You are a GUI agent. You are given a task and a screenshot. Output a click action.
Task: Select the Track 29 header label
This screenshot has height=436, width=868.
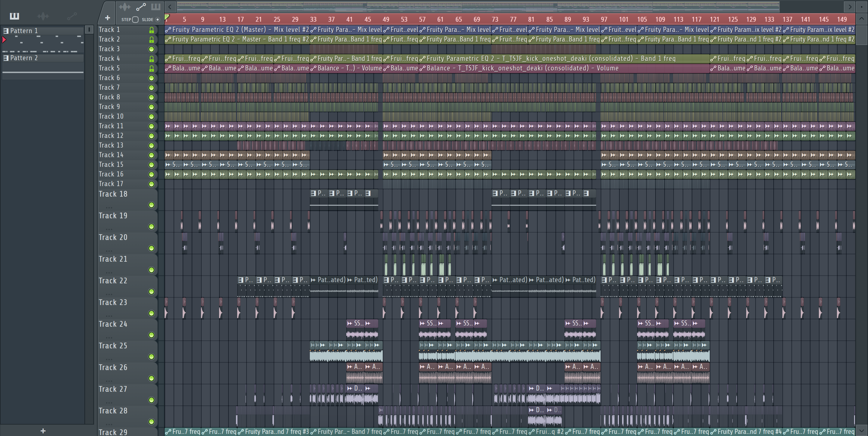[x=113, y=432]
